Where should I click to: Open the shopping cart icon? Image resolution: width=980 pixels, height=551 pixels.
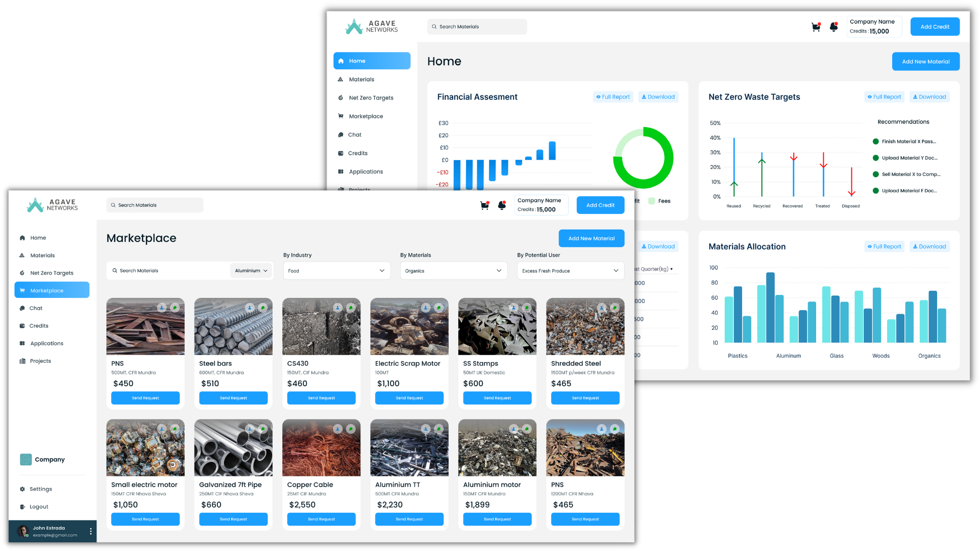pyautogui.click(x=484, y=205)
